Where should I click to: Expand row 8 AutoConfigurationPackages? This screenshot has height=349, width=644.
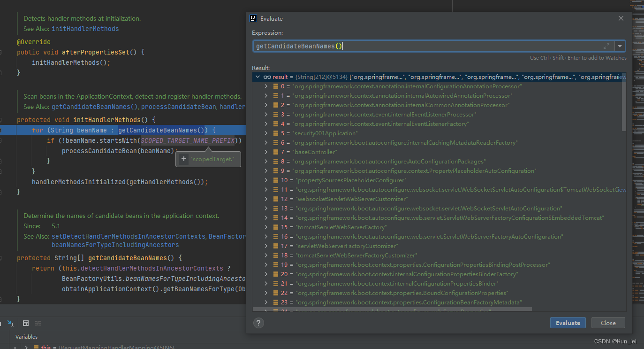(x=266, y=162)
